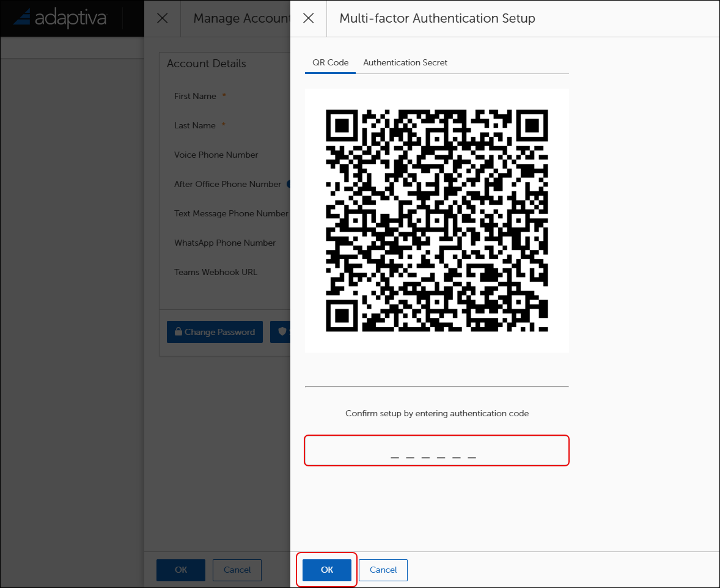The width and height of the screenshot is (720, 588).
Task: Focus the authentication code input field
Action: (436, 450)
